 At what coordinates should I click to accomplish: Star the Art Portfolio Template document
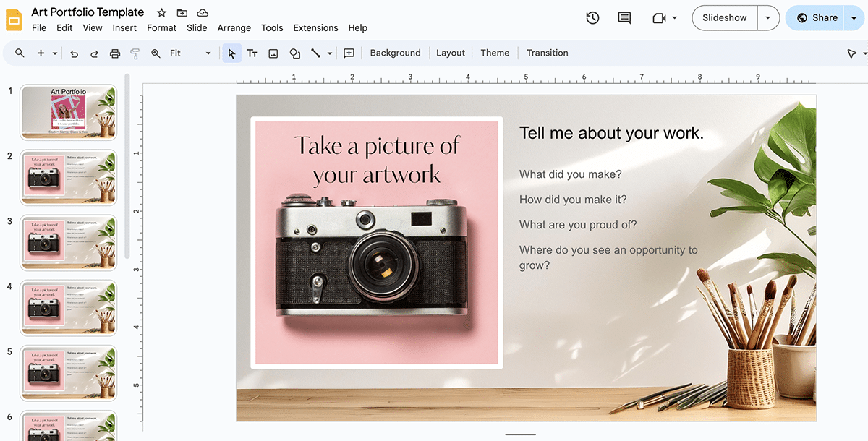(161, 13)
